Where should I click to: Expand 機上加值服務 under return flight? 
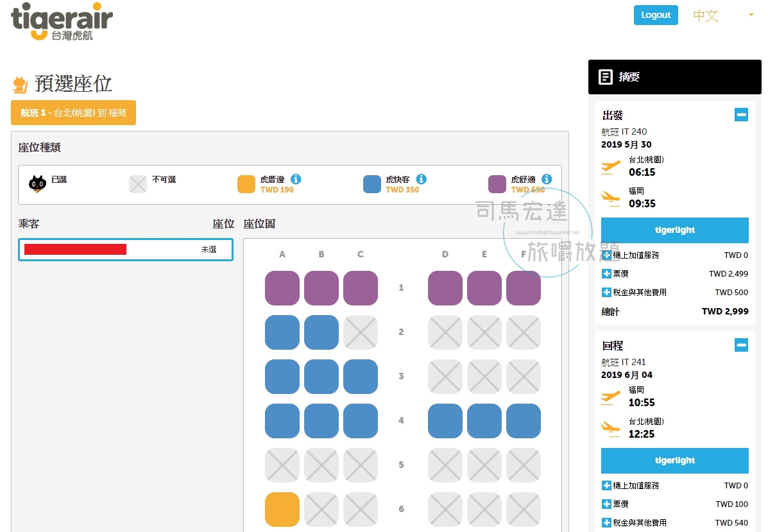pyautogui.click(x=607, y=485)
